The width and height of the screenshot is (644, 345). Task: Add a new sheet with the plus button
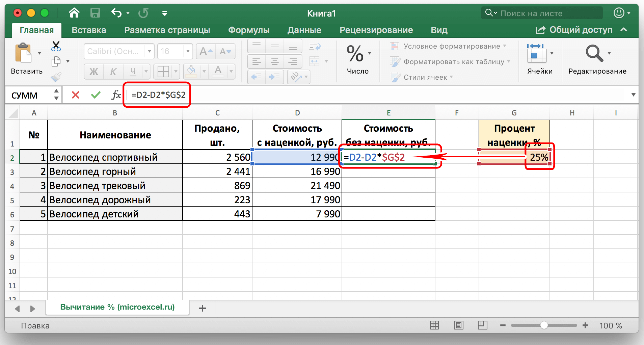pyautogui.click(x=202, y=308)
